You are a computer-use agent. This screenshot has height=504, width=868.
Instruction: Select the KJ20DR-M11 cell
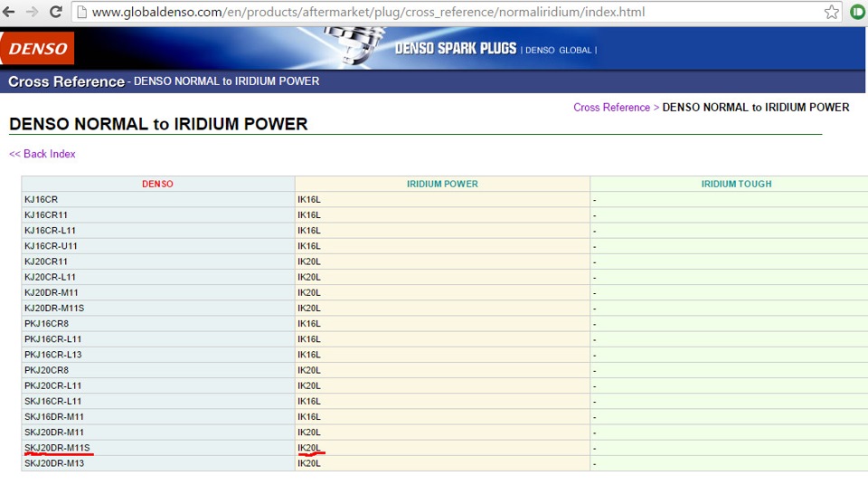click(x=157, y=292)
